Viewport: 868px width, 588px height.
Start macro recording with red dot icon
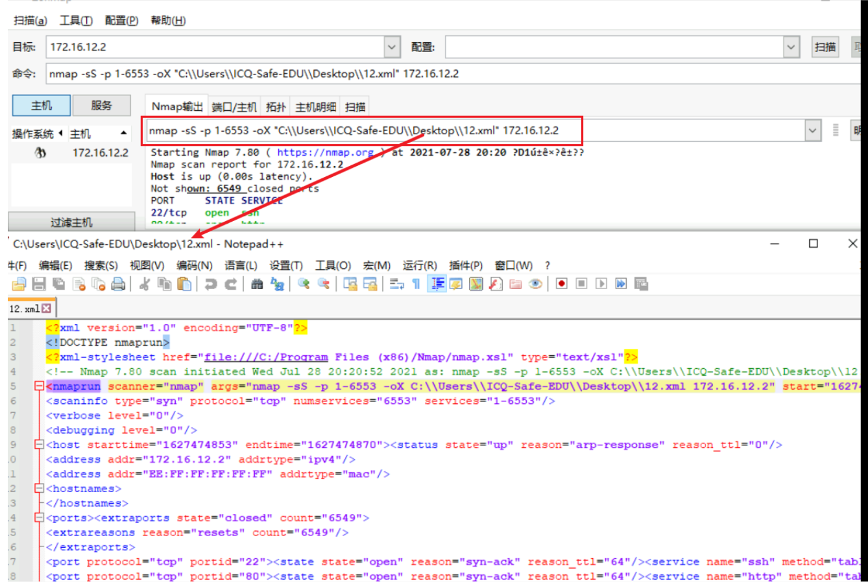tap(562, 284)
